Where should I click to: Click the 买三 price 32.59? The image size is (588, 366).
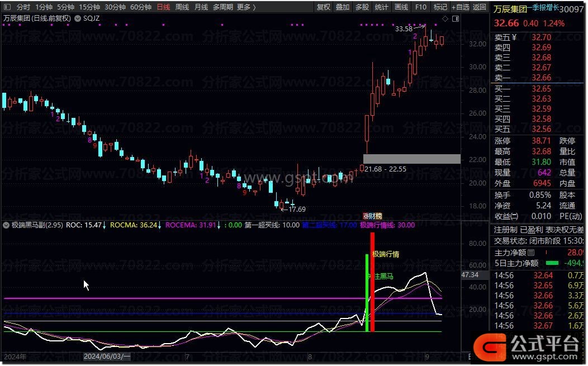pos(541,109)
